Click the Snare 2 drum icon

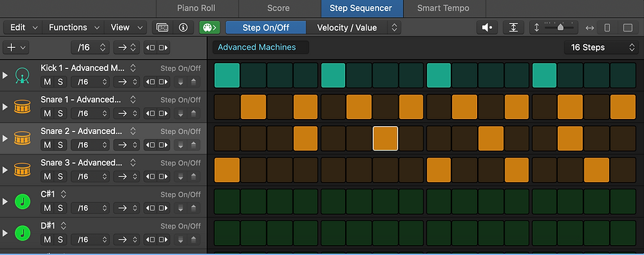[22, 139]
